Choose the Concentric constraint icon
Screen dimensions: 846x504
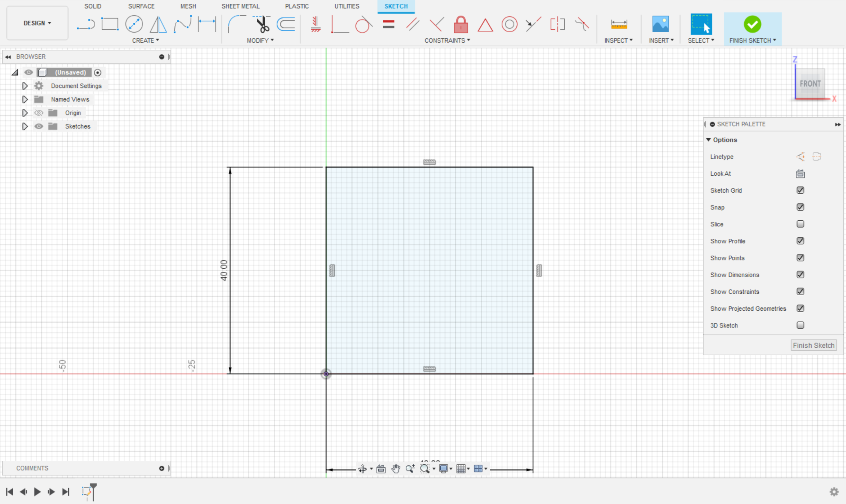pos(509,24)
